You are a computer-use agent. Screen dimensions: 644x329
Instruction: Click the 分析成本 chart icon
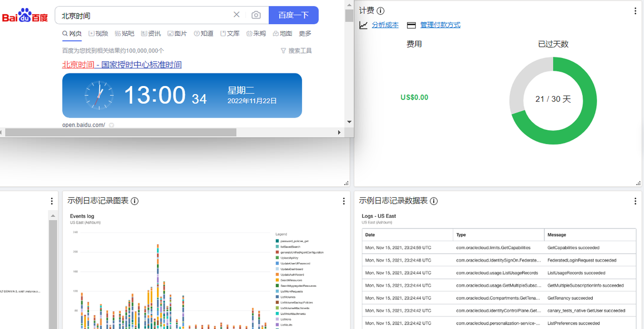coord(363,25)
